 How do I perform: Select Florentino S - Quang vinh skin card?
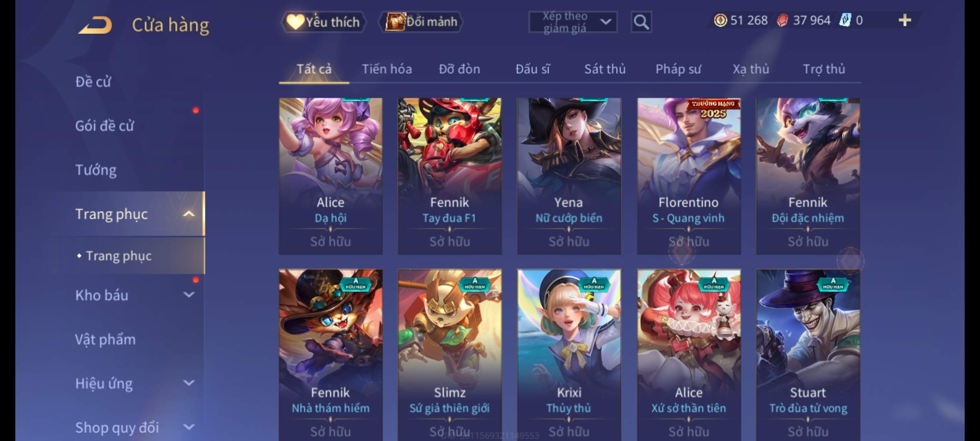coord(689,176)
